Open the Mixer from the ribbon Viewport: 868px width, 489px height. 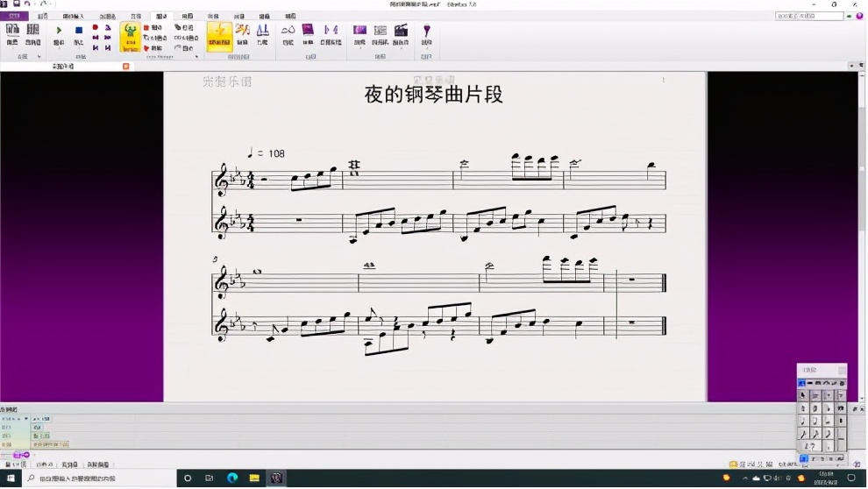[32, 34]
